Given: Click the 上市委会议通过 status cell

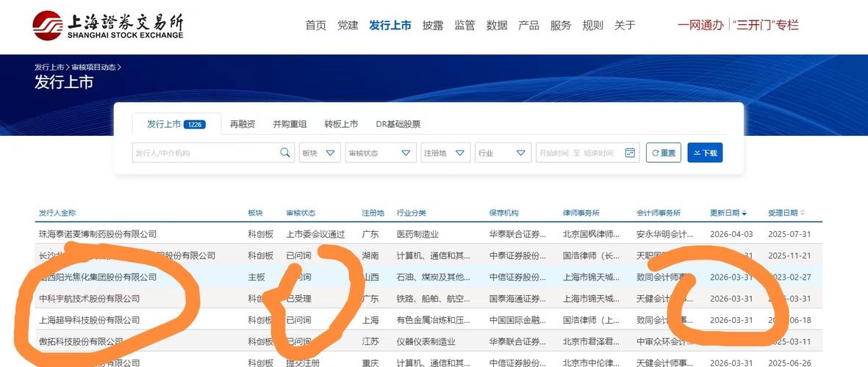Looking at the screenshot, I should coord(315,234).
